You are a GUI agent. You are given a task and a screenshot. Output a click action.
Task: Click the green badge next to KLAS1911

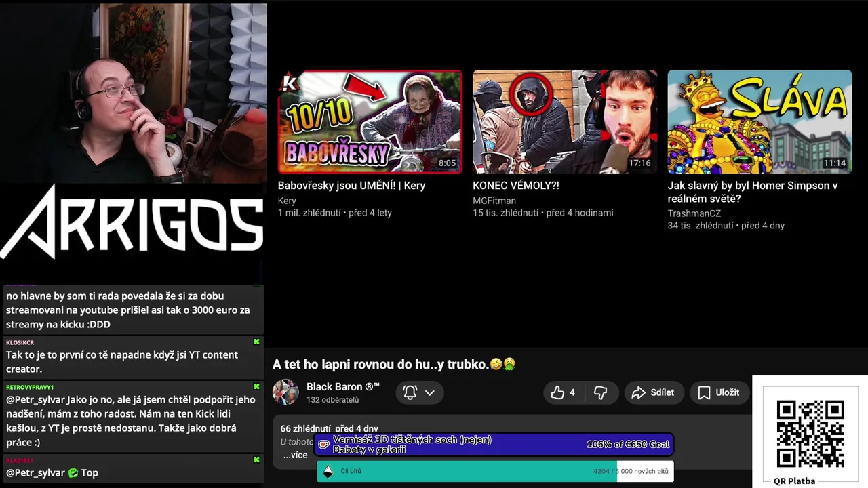[256, 460]
